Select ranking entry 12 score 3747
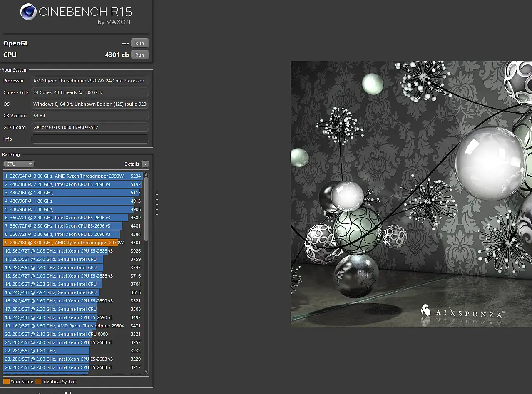 tap(73, 268)
